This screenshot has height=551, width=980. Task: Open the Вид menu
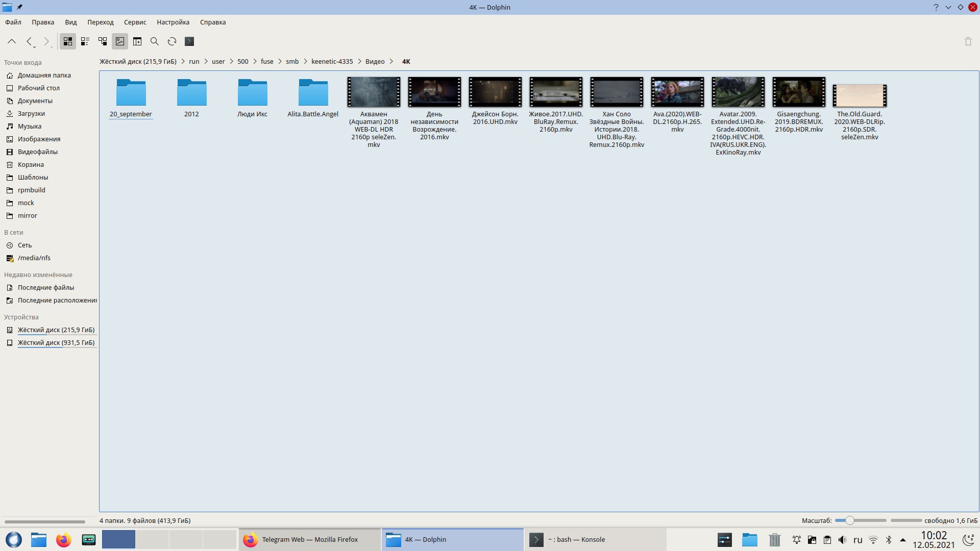(70, 22)
